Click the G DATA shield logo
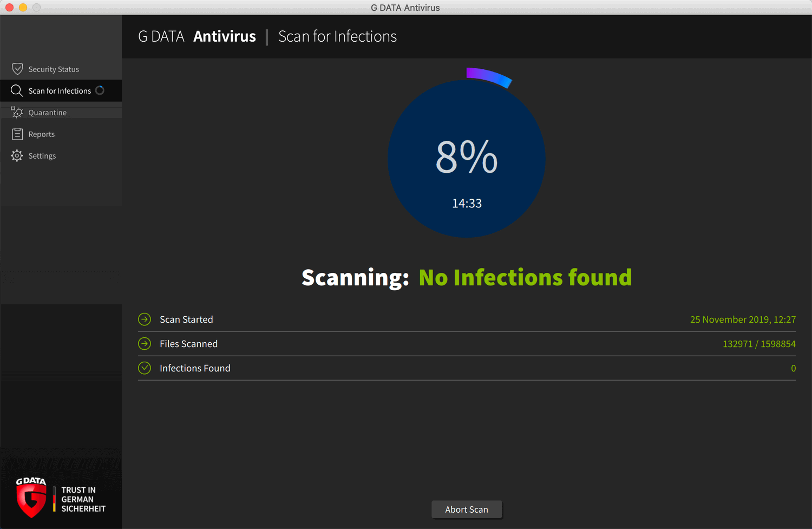The width and height of the screenshot is (812, 529). tap(31, 498)
